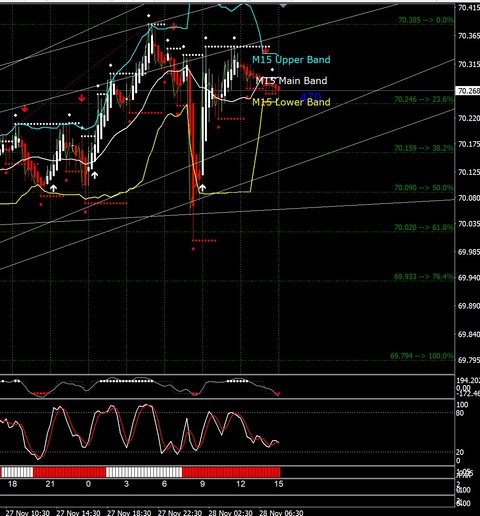Click the 70.415 price scale label
The width and height of the screenshot is (480, 516).
[469, 7]
